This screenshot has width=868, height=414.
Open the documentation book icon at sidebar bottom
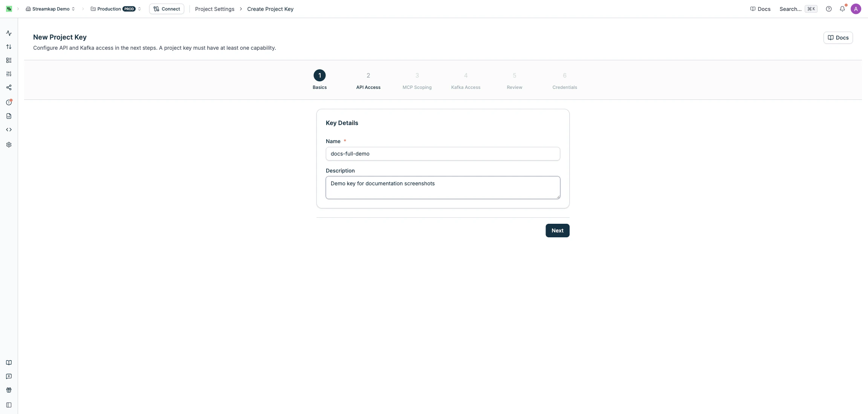click(x=9, y=362)
